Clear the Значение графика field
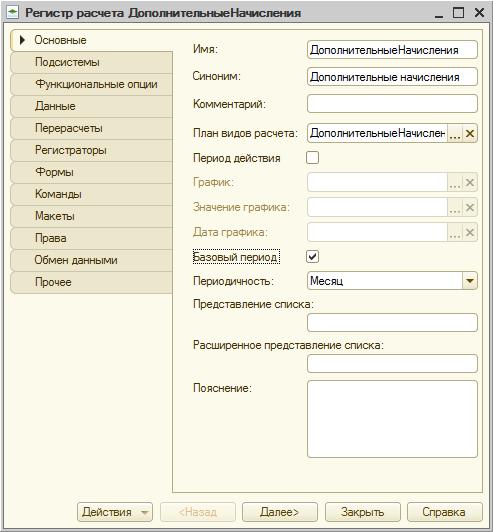This screenshot has width=493, height=532. (470, 208)
